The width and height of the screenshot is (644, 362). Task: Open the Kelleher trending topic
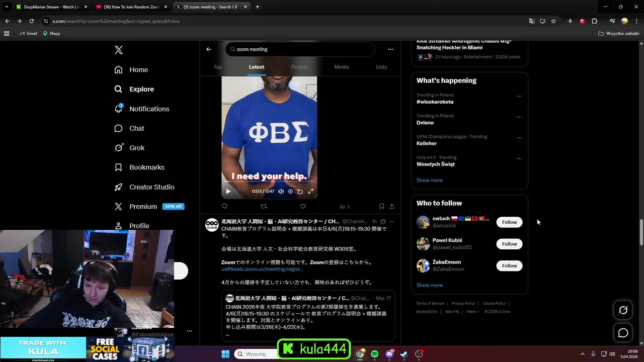[x=427, y=143]
